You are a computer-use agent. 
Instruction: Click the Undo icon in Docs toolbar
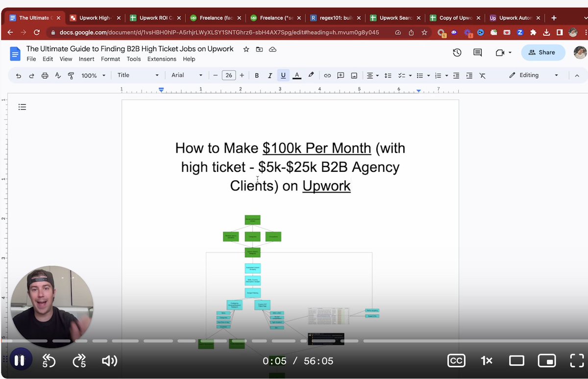click(19, 75)
